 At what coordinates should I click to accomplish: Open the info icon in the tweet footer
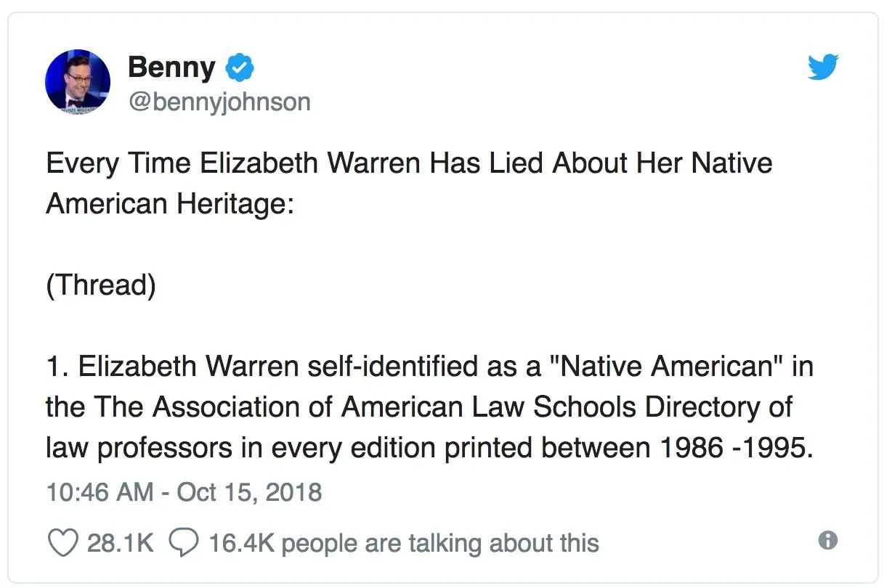827,540
